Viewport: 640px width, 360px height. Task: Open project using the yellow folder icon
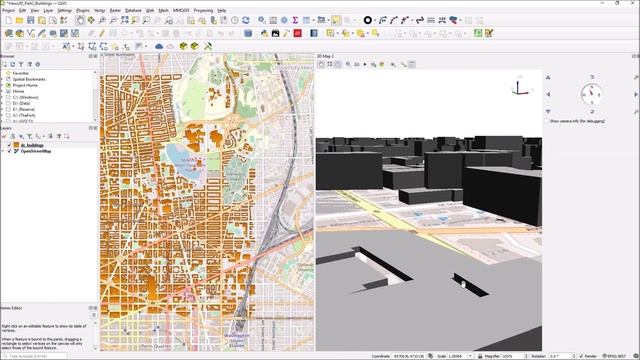click(19, 20)
